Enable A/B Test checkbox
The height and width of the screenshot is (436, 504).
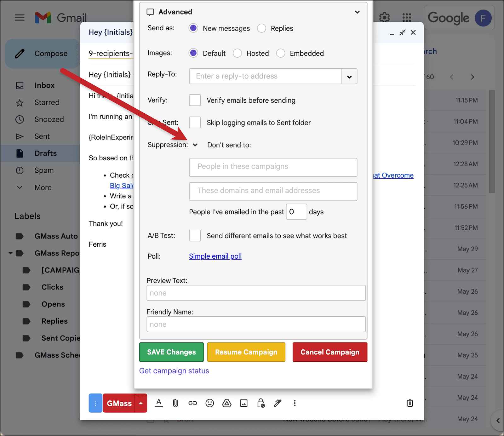(195, 235)
